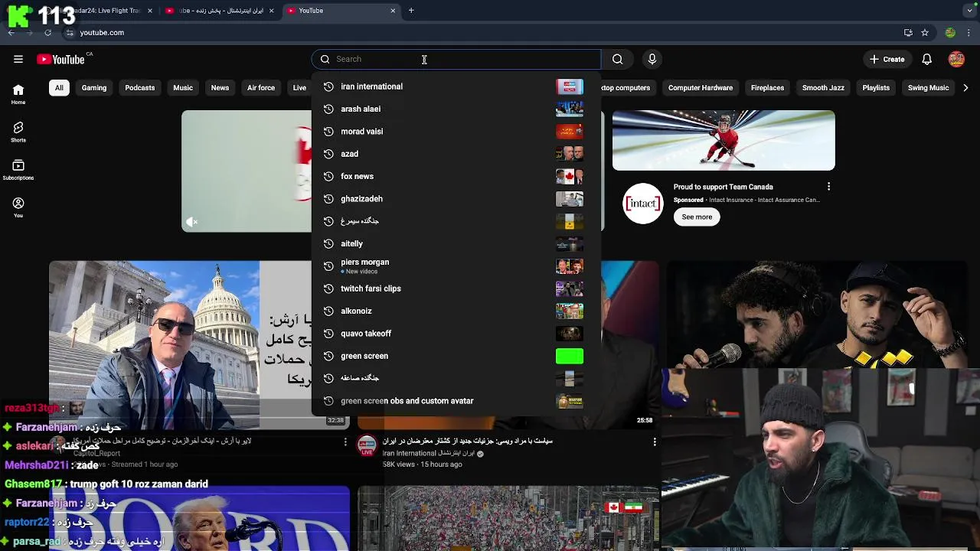Choose 'aitelly' search suggestion
This screenshot has width=980, height=551.
(x=456, y=244)
